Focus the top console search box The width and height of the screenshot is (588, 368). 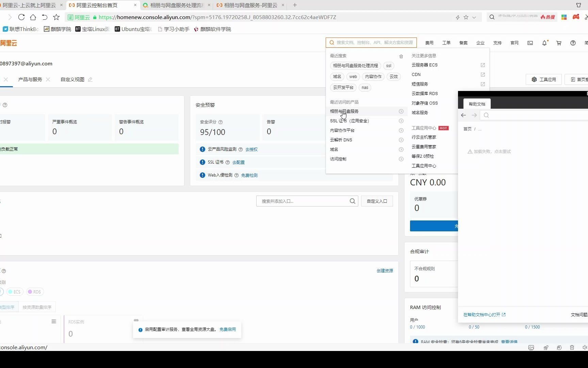tap(371, 43)
